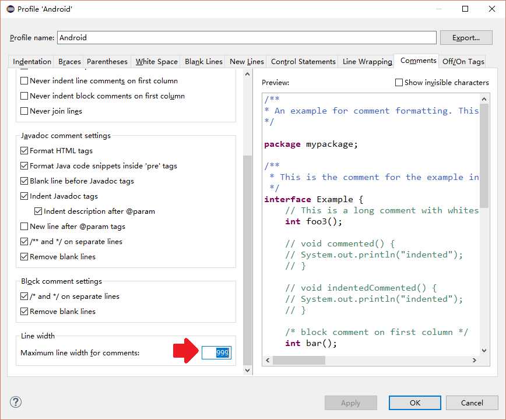This screenshot has height=420, width=506.
Task: Click preview vertical scroll down arrow
Action: [484, 350]
